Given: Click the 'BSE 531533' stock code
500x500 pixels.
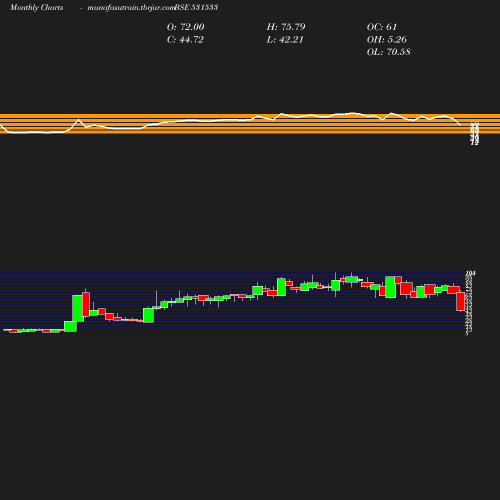Looking at the screenshot, I should pyautogui.click(x=196, y=7).
